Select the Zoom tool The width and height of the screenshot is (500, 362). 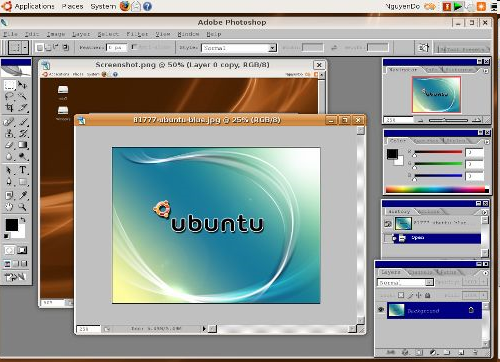click(23, 207)
